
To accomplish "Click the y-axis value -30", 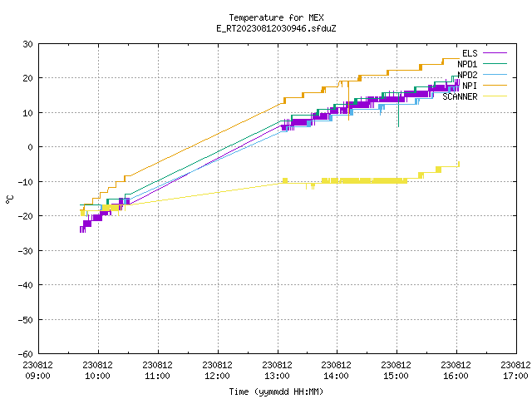I will coord(25,251).
